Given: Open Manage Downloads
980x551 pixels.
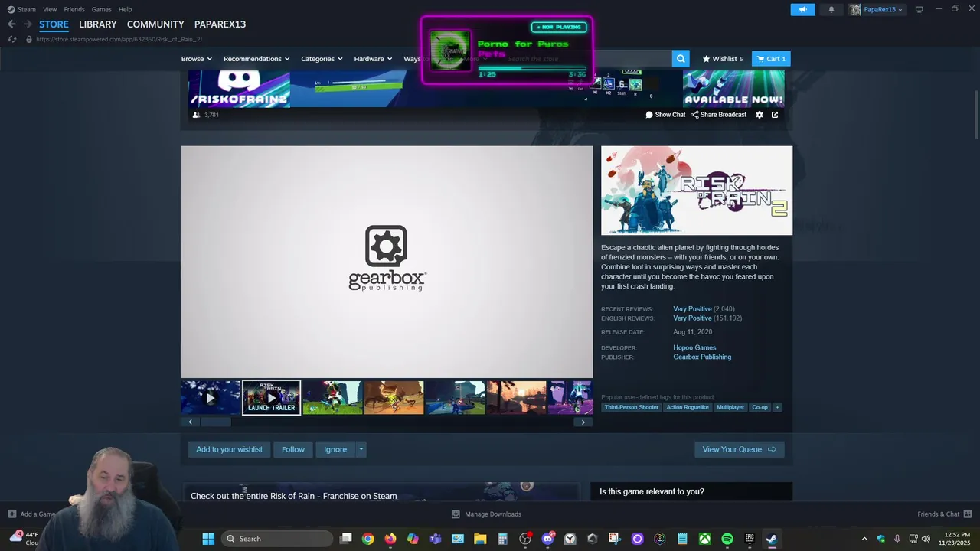Looking at the screenshot, I should click(486, 514).
